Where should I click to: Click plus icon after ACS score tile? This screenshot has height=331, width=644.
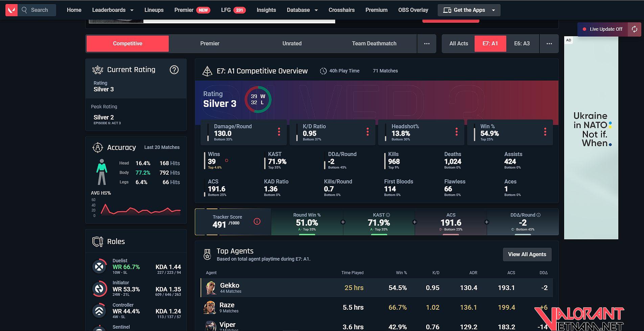(487, 222)
